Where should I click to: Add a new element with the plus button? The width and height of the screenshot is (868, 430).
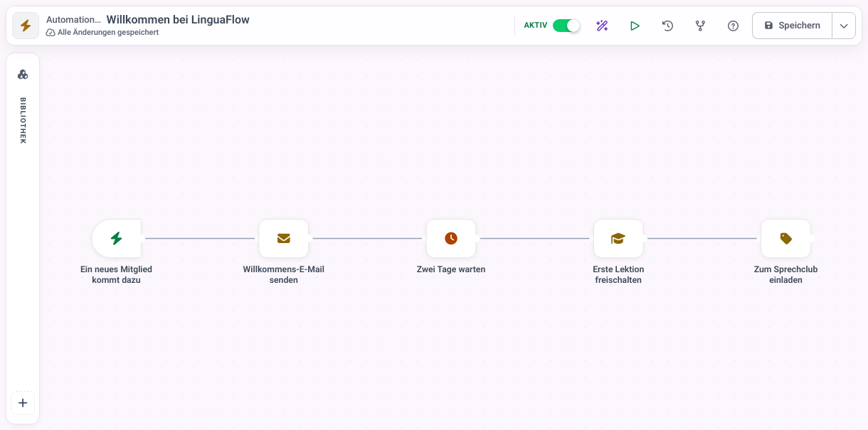23,403
